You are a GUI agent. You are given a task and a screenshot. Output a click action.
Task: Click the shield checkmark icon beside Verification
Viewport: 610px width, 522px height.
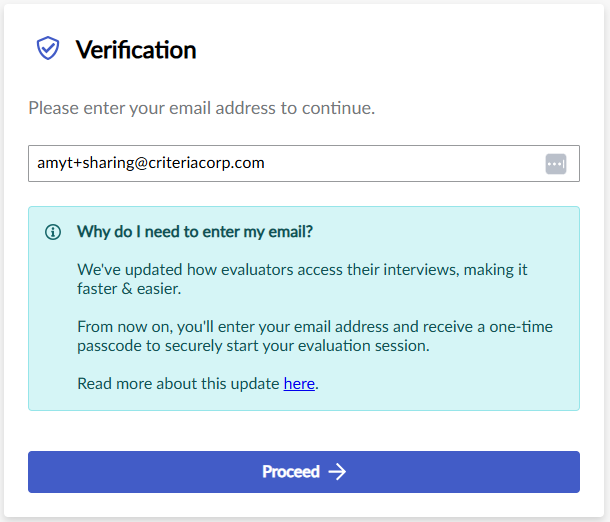tap(48, 49)
